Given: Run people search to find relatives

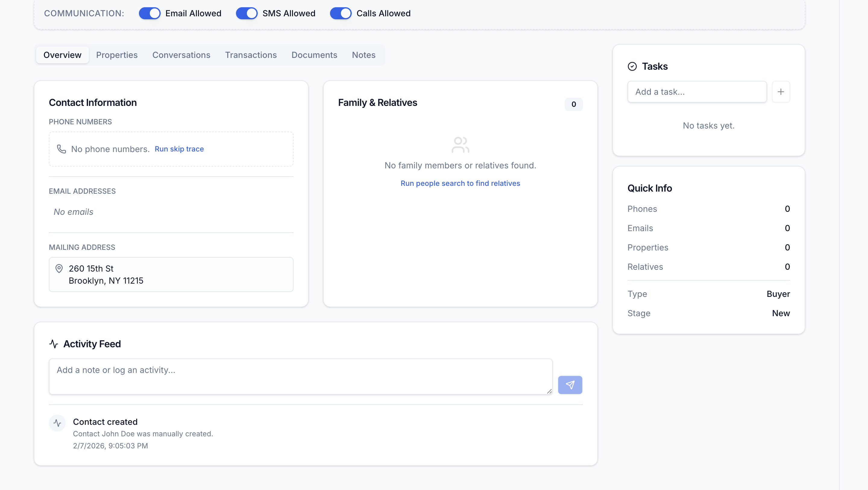Looking at the screenshot, I should (x=460, y=183).
